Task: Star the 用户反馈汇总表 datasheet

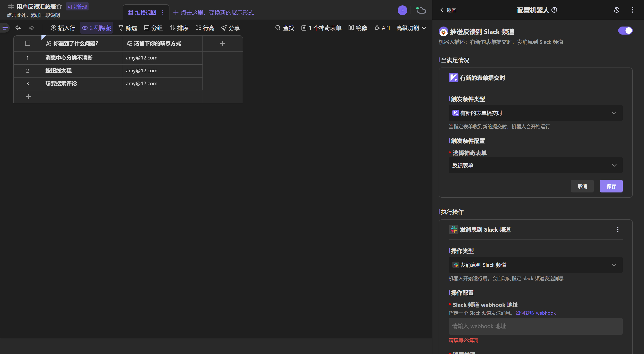Action: pyautogui.click(x=59, y=6)
